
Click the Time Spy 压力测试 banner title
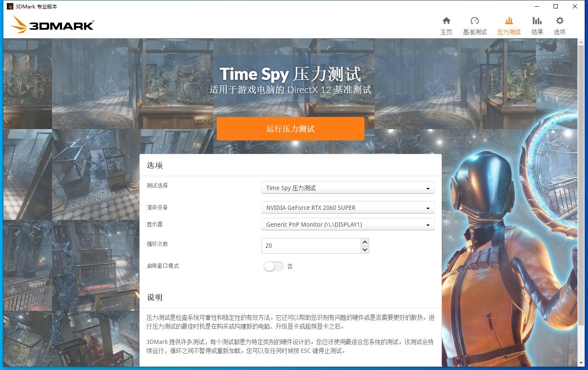click(290, 74)
